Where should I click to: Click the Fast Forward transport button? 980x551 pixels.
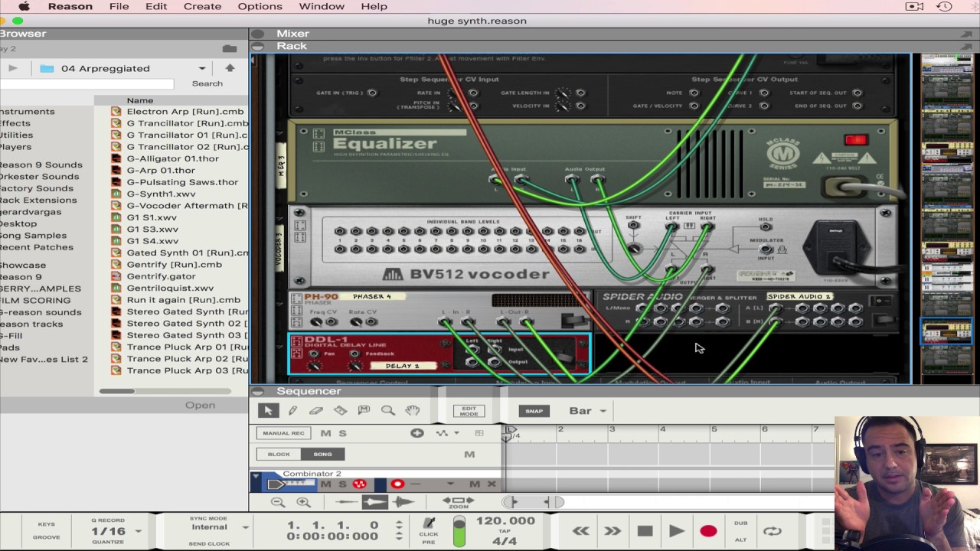coord(612,531)
